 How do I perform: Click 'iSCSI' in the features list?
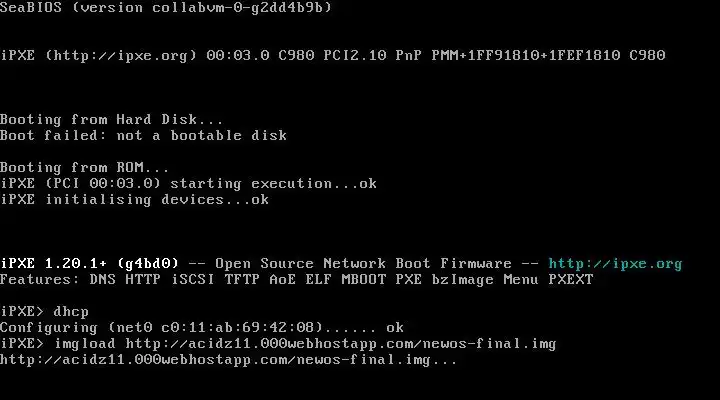click(x=192, y=279)
